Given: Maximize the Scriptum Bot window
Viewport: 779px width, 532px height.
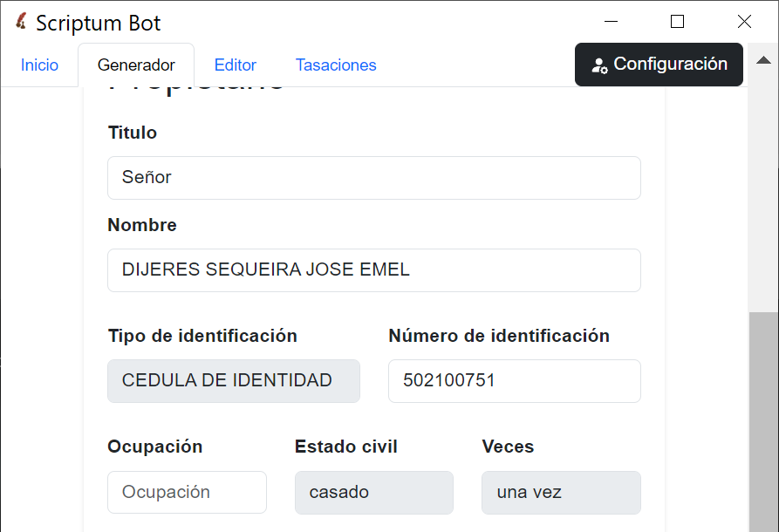Looking at the screenshot, I should pos(677,21).
